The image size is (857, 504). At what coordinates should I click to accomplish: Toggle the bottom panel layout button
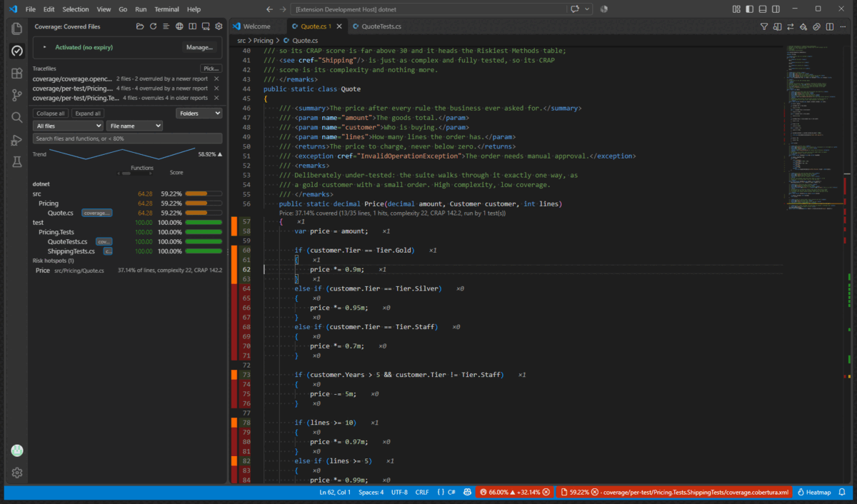click(x=763, y=9)
